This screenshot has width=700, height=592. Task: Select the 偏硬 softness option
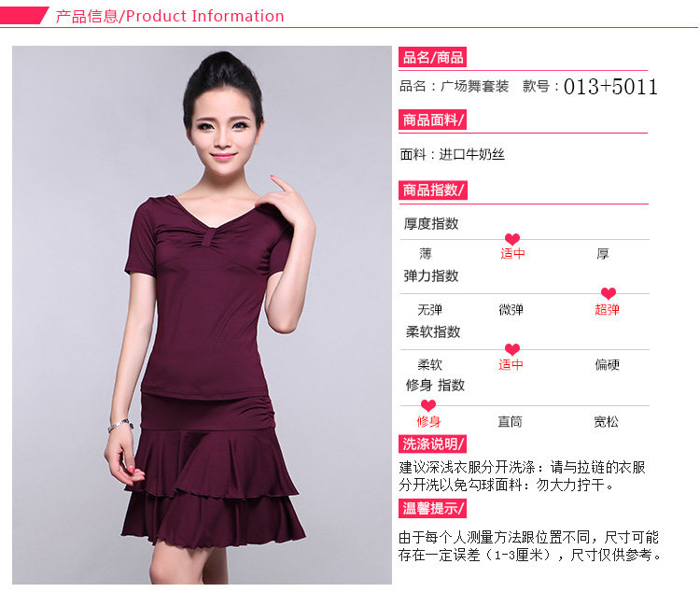click(608, 364)
